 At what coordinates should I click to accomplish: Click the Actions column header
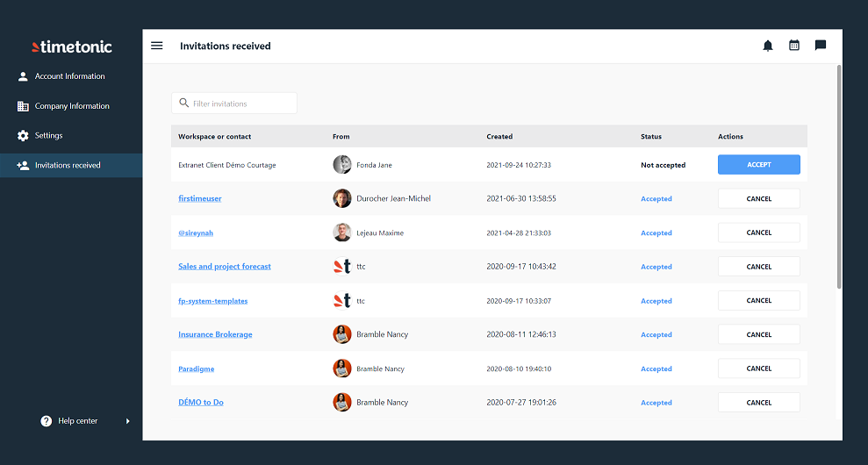click(730, 137)
